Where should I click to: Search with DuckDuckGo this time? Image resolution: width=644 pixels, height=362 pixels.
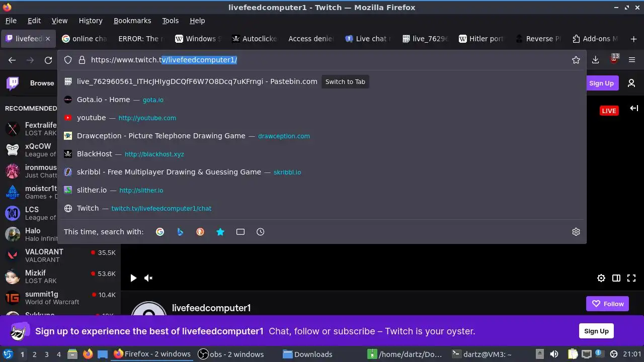tap(200, 232)
